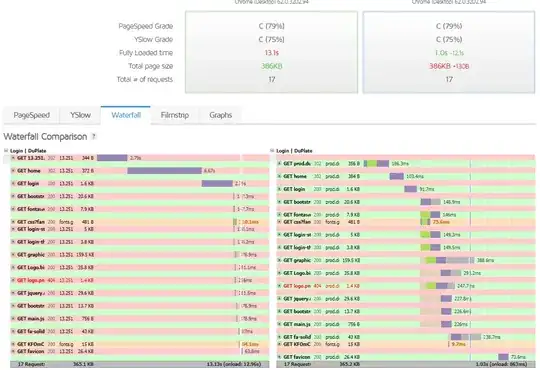Viewport: 540px width, 370px height.
Task: Open the Graphs tab
Action: coord(220,115)
